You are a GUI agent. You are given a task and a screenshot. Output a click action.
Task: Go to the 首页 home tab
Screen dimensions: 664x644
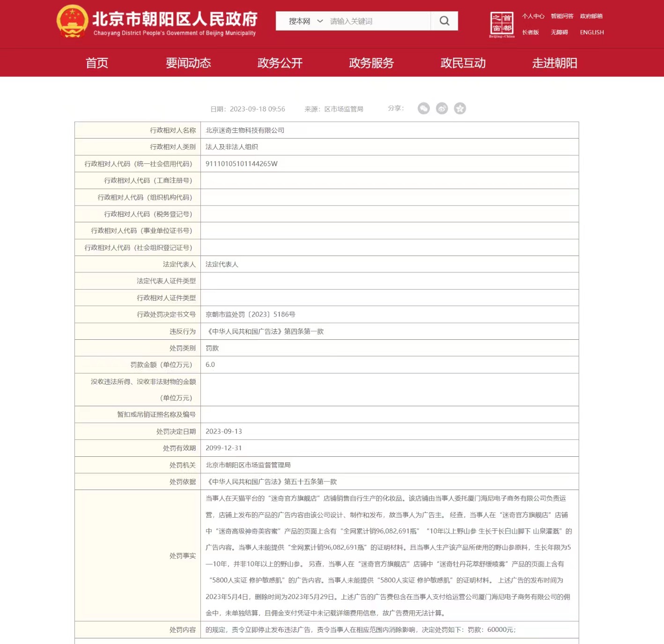click(97, 63)
